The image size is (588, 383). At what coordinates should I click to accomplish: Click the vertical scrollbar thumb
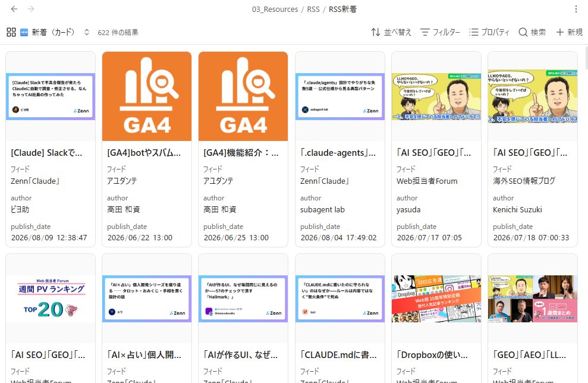(586, 58)
